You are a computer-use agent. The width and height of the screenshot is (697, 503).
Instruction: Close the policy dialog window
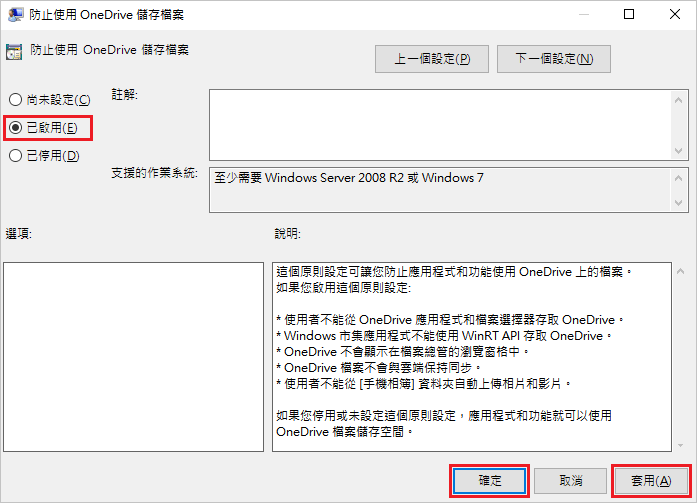[x=675, y=14]
